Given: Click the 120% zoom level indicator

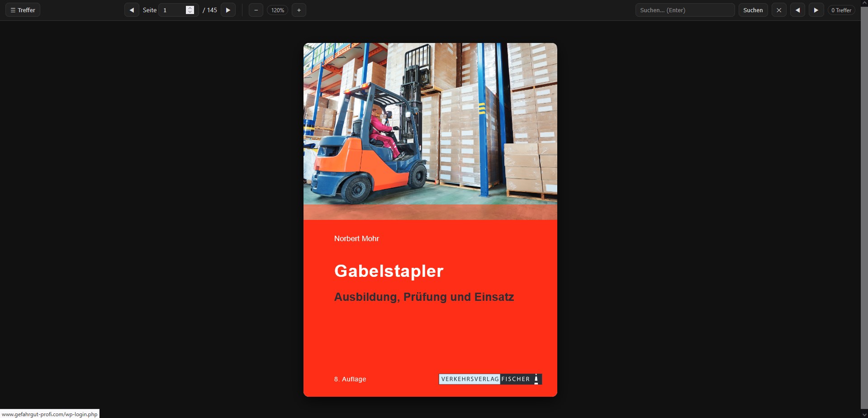Looking at the screenshot, I should pos(277,10).
